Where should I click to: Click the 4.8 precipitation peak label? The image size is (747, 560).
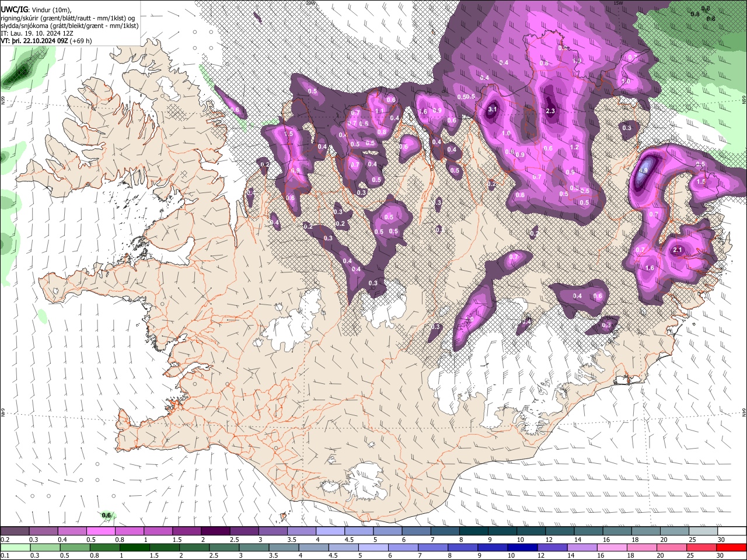click(x=644, y=171)
